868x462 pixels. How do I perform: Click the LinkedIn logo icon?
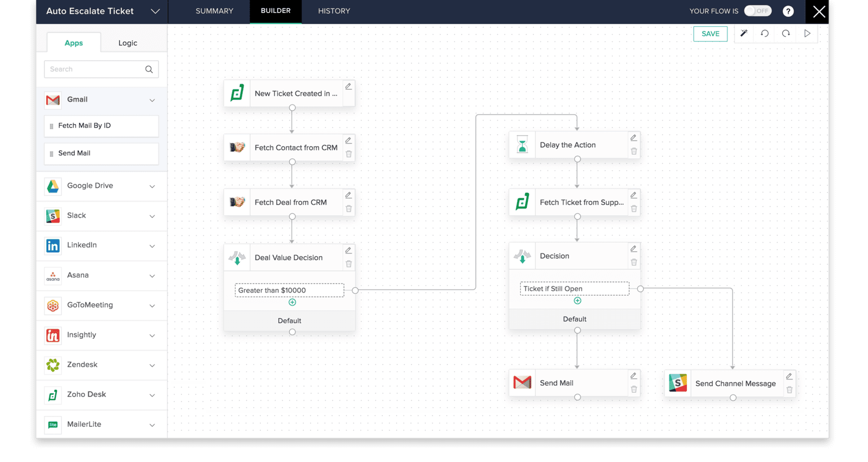click(x=53, y=246)
